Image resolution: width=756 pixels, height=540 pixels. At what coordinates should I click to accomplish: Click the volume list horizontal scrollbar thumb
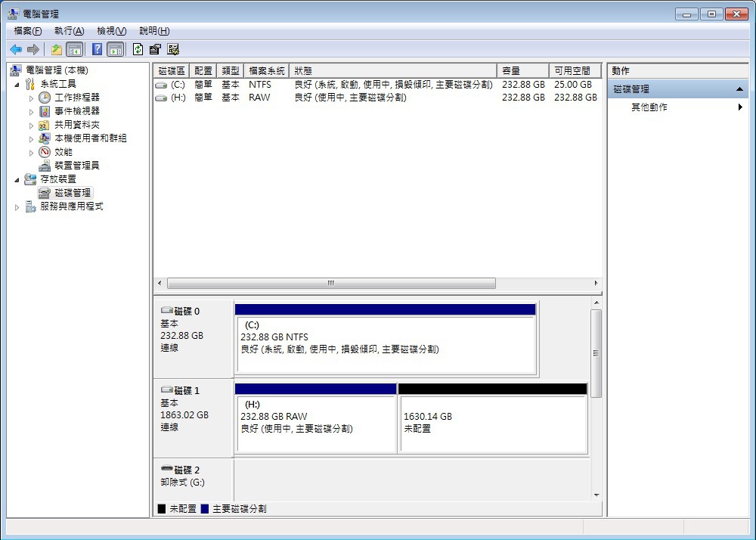click(x=331, y=283)
